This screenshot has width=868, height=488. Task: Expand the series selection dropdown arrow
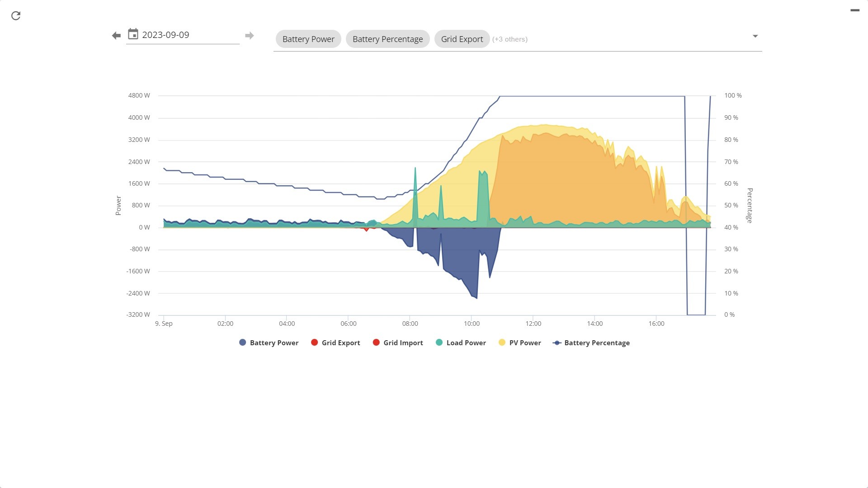[755, 36]
